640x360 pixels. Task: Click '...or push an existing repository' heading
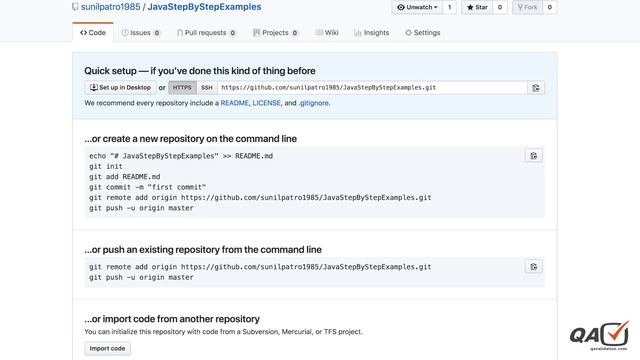click(203, 250)
